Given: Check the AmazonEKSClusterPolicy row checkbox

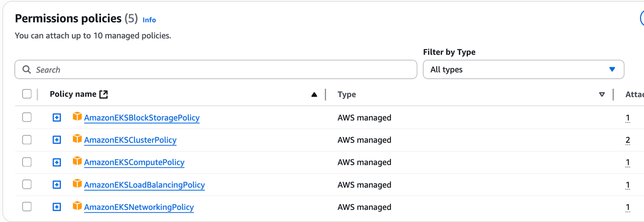Looking at the screenshot, I should coord(27,140).
